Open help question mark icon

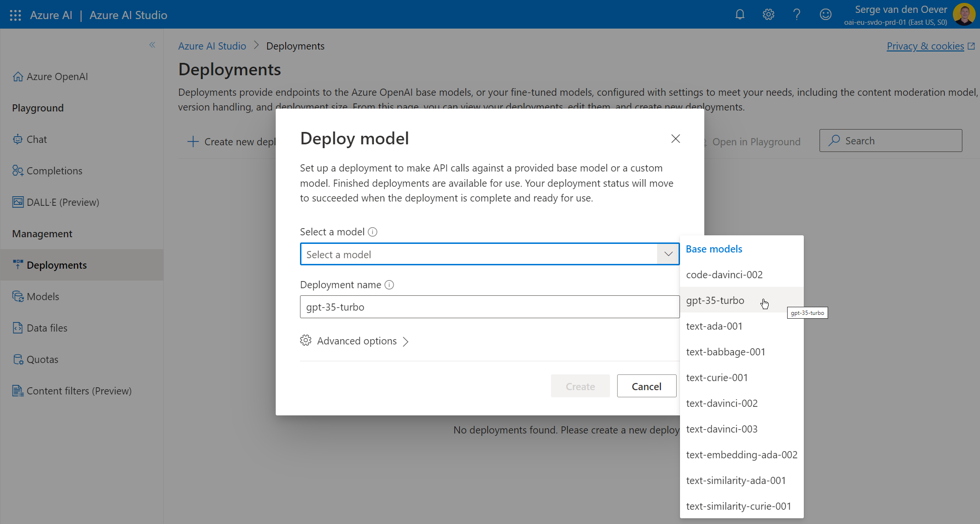point(797,14)
